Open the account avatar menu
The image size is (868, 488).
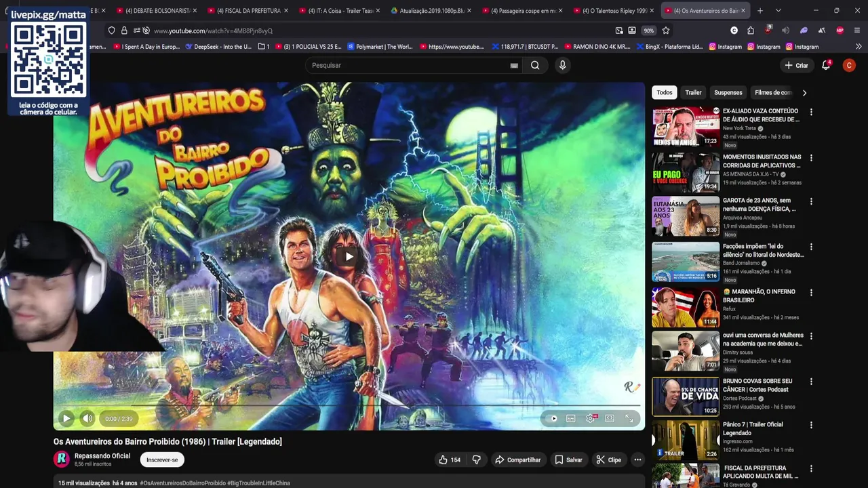[x=849, y=65]
